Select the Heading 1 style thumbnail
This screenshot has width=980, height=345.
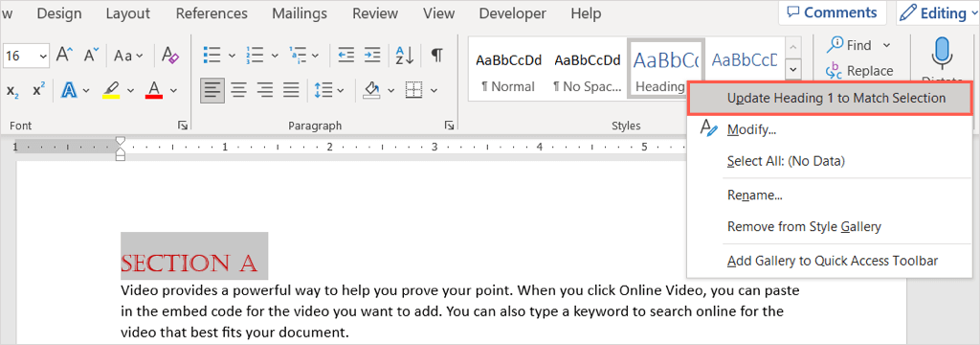tap(666, 69)
